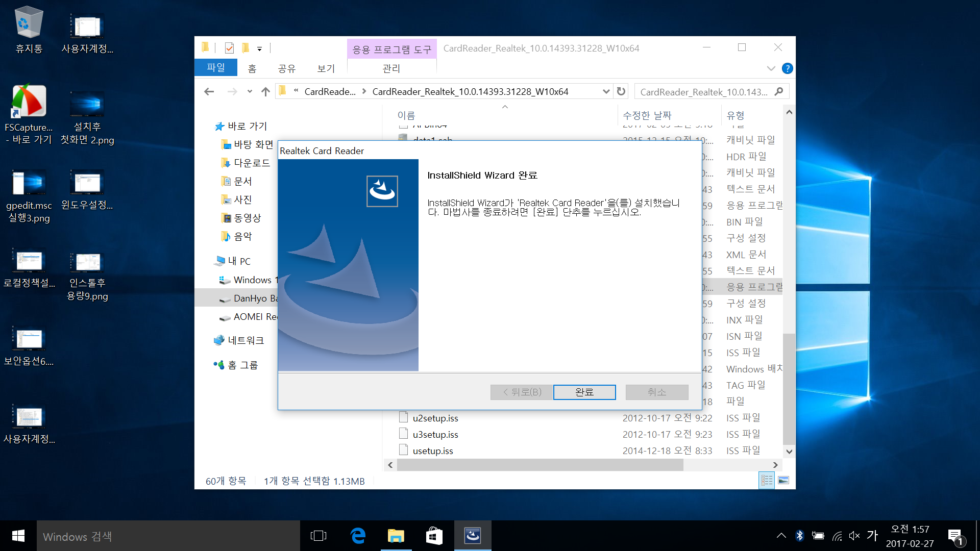The height and width of the screenshot is (551, 980).
Task: Click the 완료 button in the wizard
Action: (584, 392)
